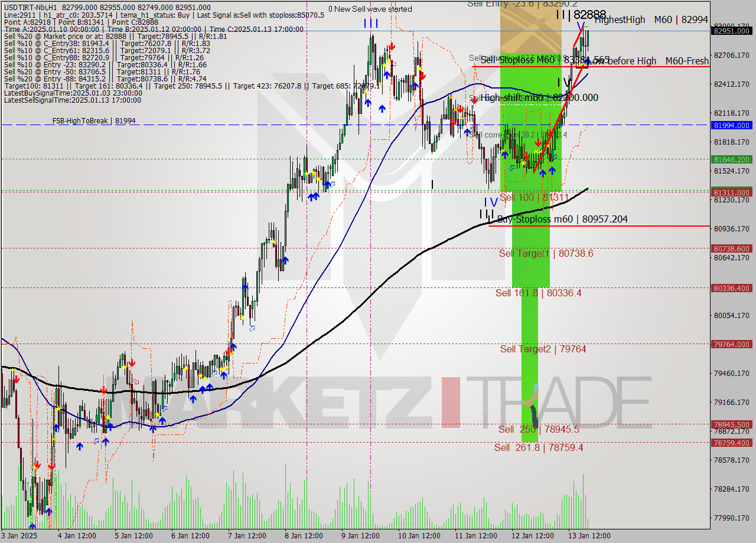
Task: Click the 'Sell %10 @ C_Entry88: 82720.9' line
Action: [x=103, y=57]
